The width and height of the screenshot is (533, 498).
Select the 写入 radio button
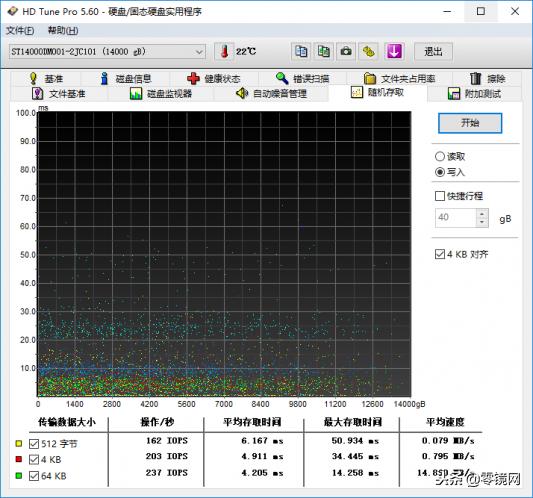coord(440,172)
